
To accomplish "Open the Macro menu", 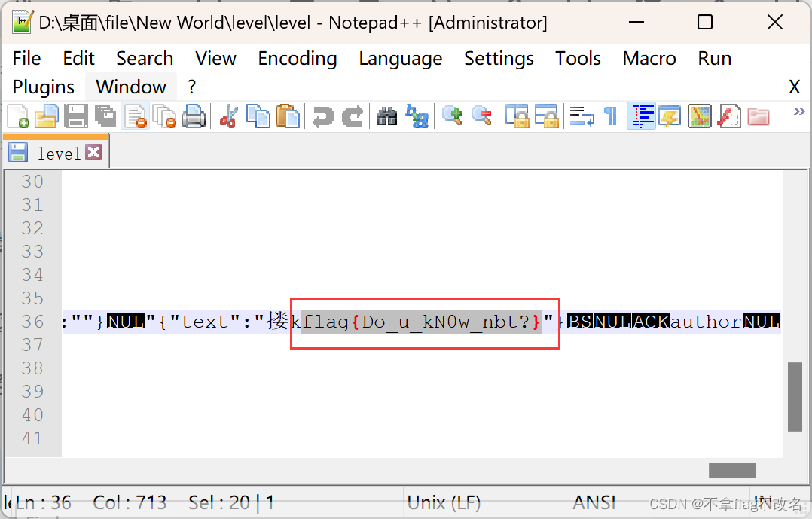I will 649,58.
